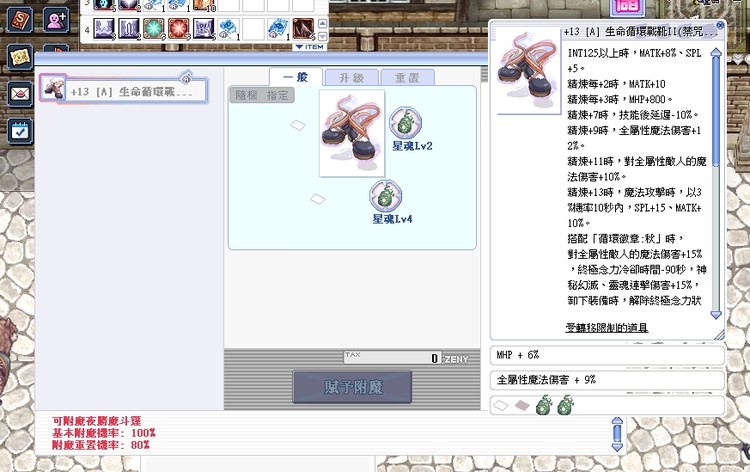Use the blue item in sixth hotbar slot

228,29
